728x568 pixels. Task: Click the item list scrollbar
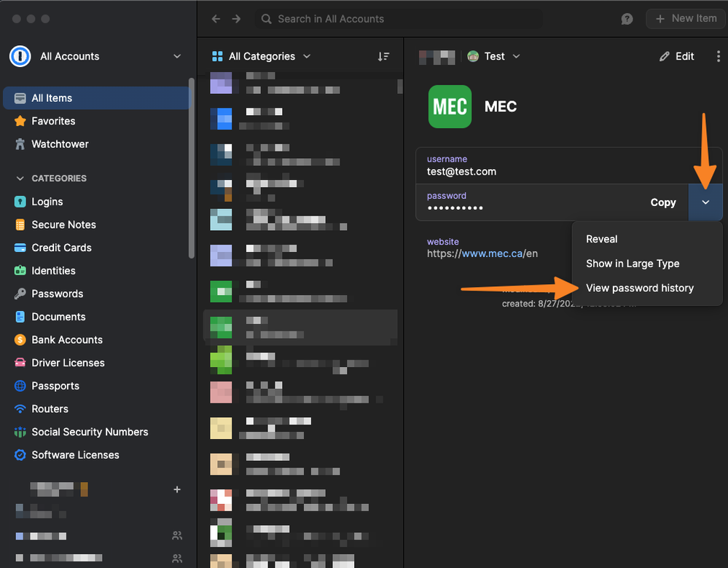(x=400, y=87)
